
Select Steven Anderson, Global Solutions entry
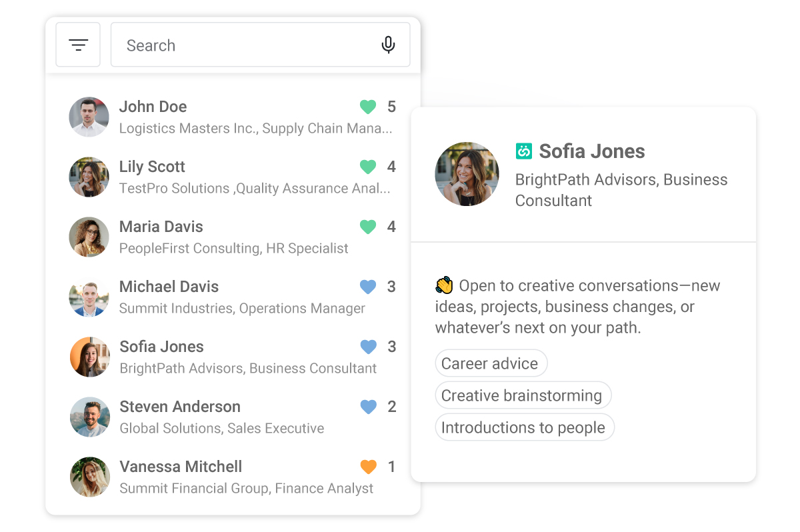tap(233, 417)
